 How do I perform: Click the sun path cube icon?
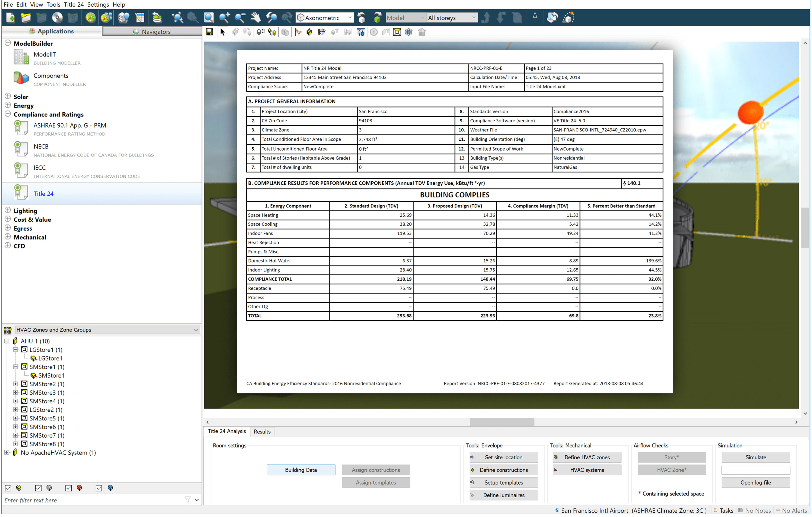[568, 18]
